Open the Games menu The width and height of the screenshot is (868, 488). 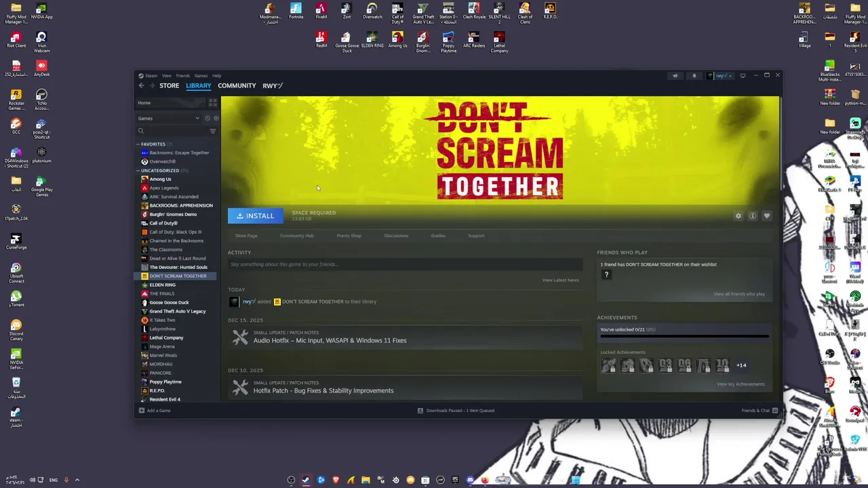coord(201,75)
